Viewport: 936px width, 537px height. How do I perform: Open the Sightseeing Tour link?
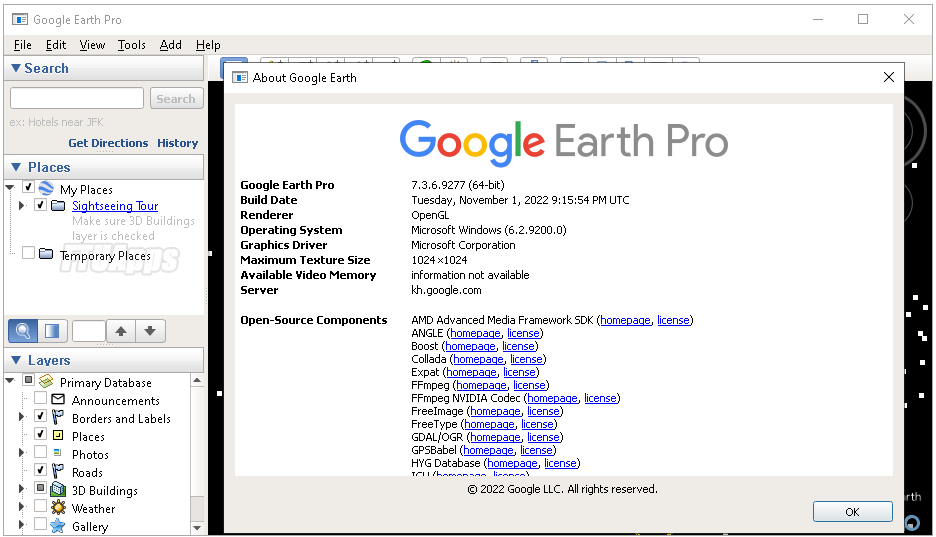(115, 206)
